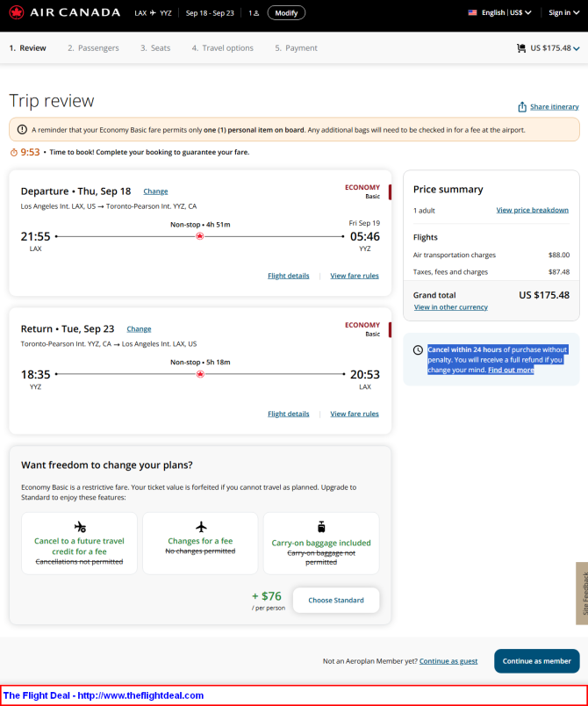Viewport: 588px width, 706px height.
Task: Click the theflightdeal.com footer link
Action: [140, 695]
